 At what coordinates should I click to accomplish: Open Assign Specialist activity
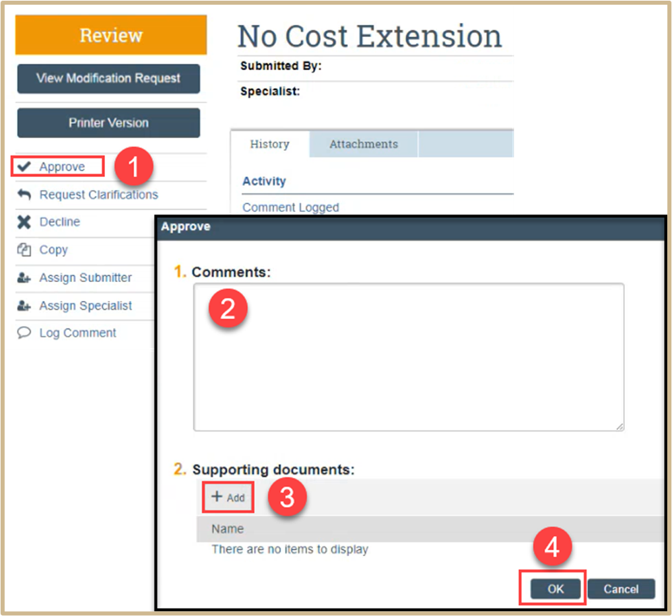click(x=86, y=306)
